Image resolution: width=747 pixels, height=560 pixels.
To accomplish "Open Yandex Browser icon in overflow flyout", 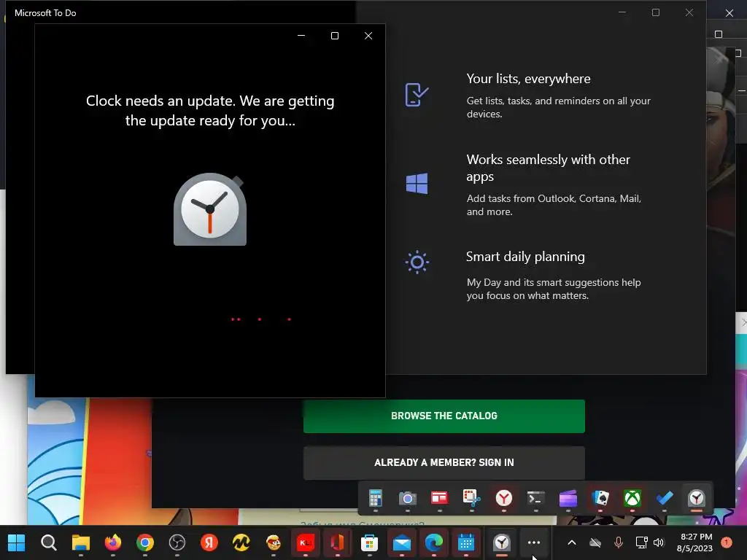I will 503,498.
